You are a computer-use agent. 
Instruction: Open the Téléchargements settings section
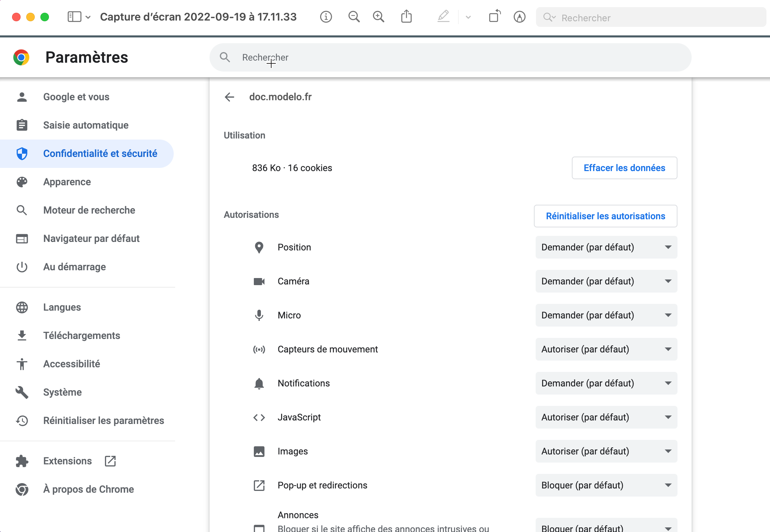(82, 335)
